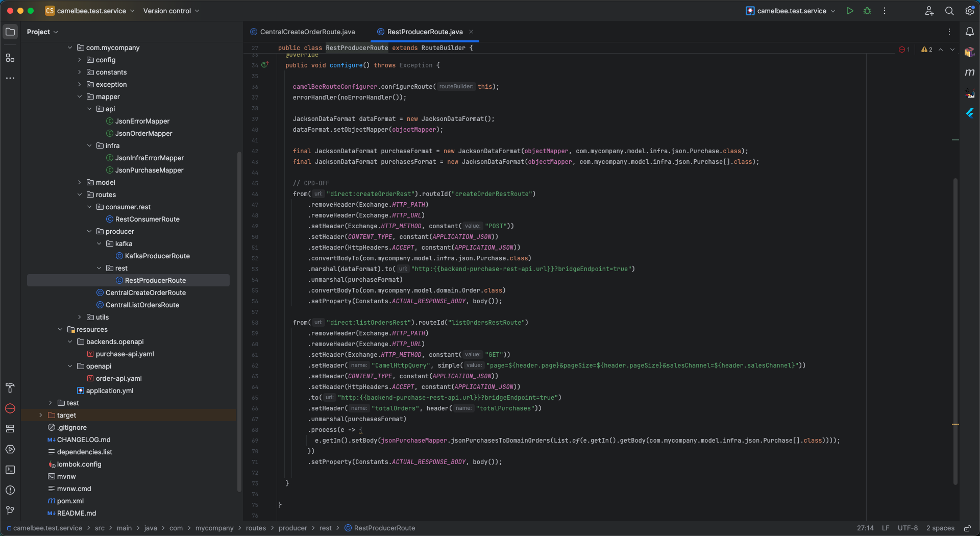The image size is (980, 536).
Task: Open the Maven tool window
Action: 969,72
